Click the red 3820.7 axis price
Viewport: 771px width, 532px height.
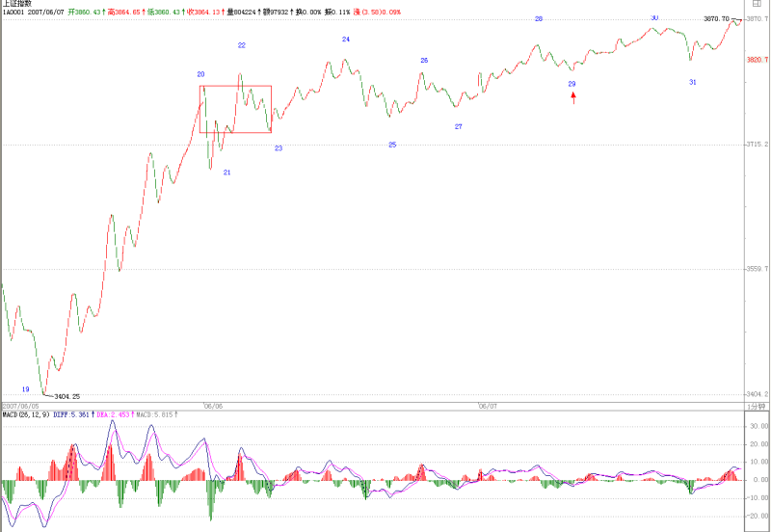758,60
